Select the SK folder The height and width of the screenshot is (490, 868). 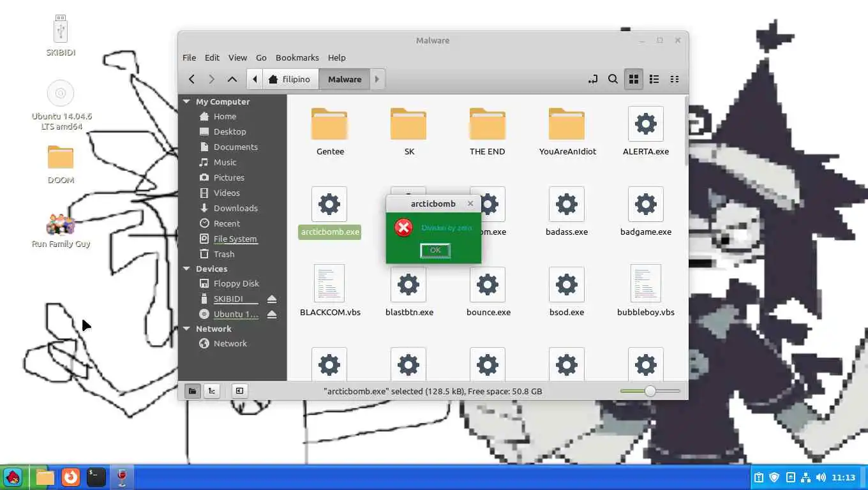[409, 132]
